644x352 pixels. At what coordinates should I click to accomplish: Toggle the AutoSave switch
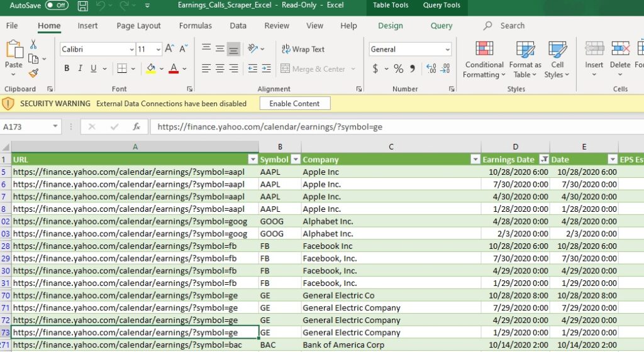[x=57, y=5]
